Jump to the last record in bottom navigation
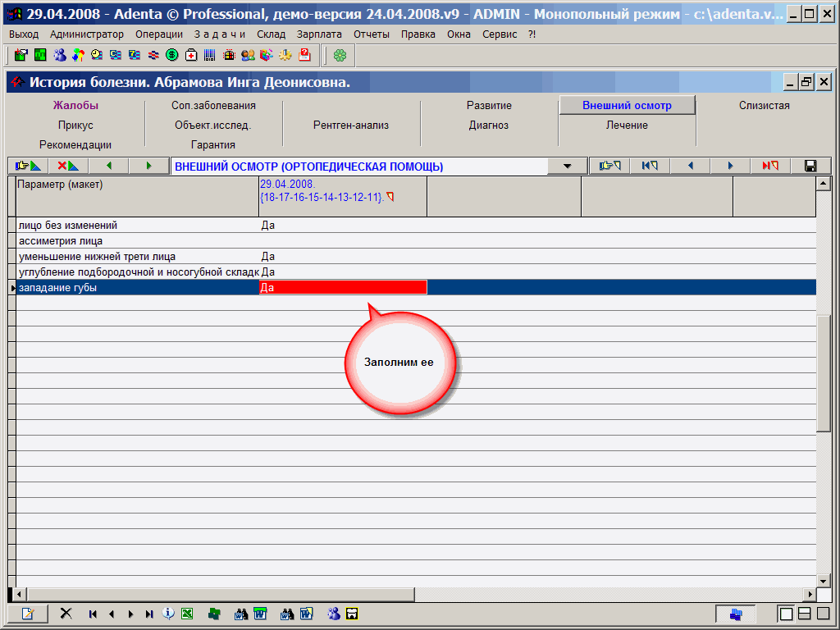Viewport: 840px width, 630px height. [x=148, y=614]
